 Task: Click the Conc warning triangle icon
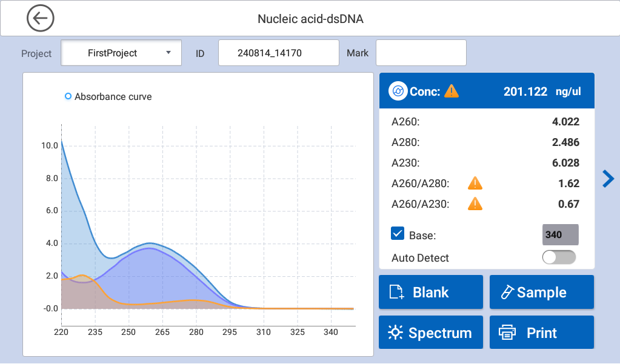click(452, 91)
